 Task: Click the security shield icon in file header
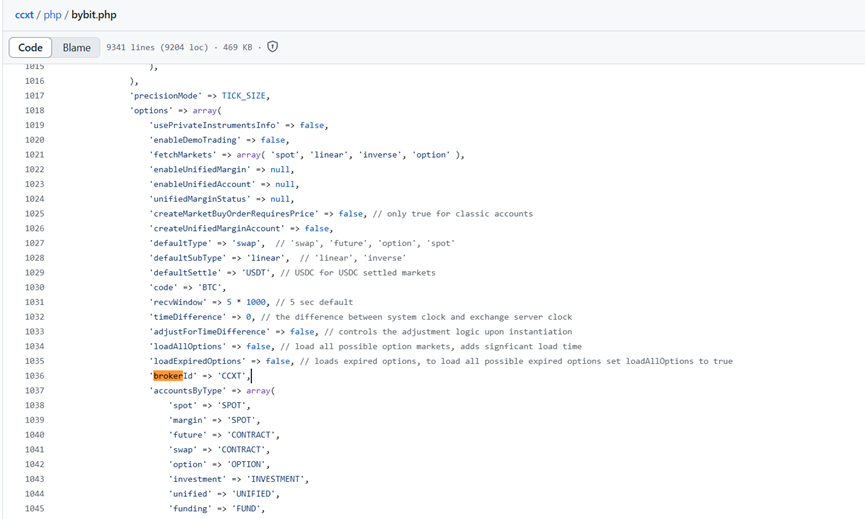click(272, 47)
